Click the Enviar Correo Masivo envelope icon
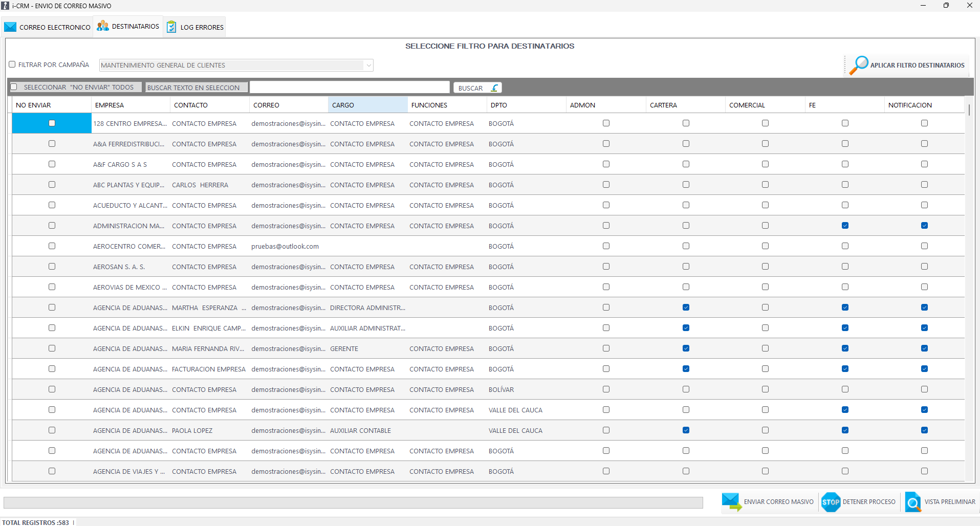Image resolution: width=980 pixels, height=526 pixels. point(731,501)
